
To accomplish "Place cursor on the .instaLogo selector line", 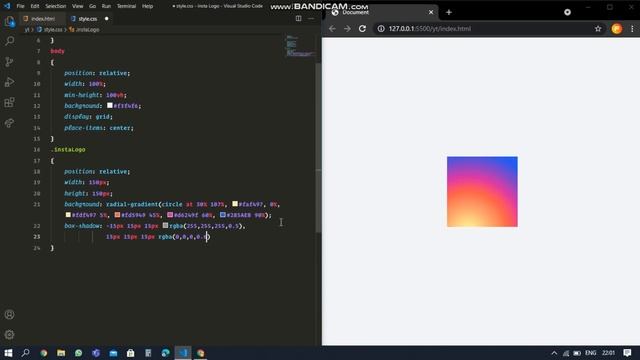I will (68, 149).
